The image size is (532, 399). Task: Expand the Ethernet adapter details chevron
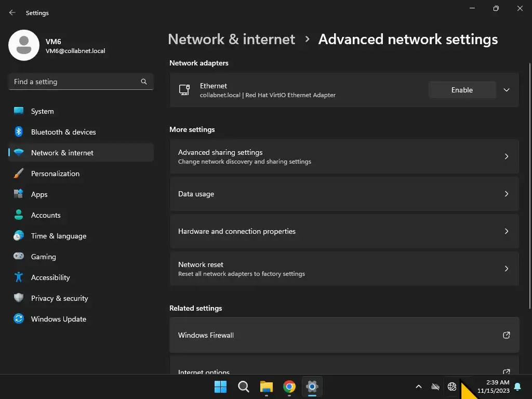(507, 90)
